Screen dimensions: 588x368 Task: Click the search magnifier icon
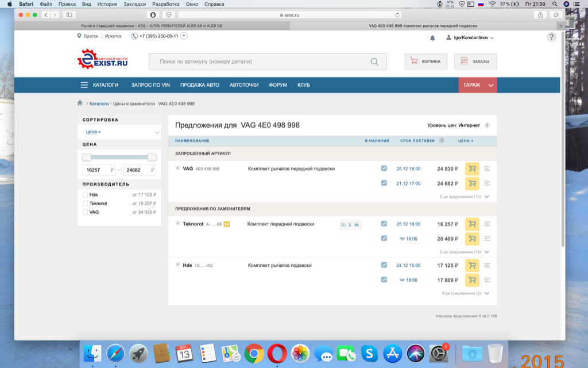pyautogui.click(x=374, y=62)
